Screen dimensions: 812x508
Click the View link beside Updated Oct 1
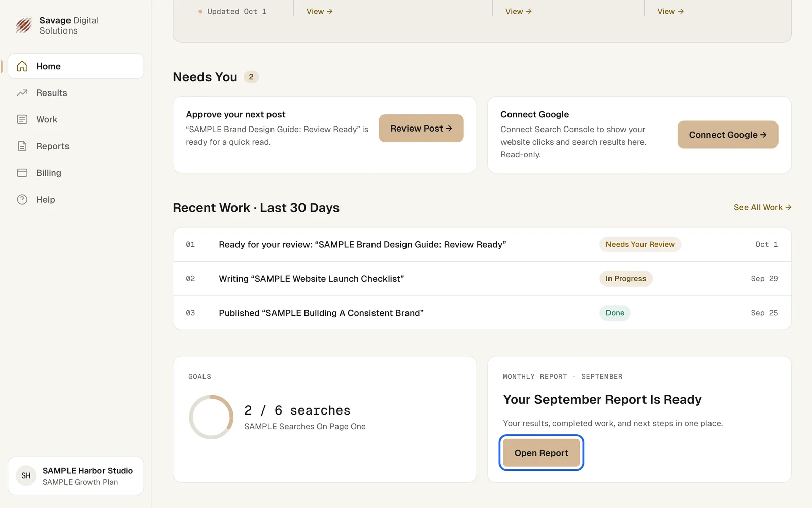point(319,11)
